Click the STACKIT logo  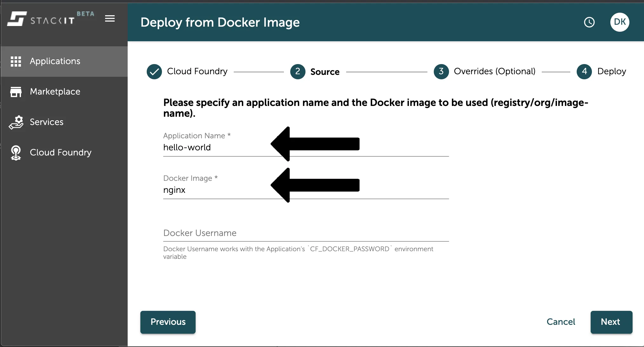point(41,19)
